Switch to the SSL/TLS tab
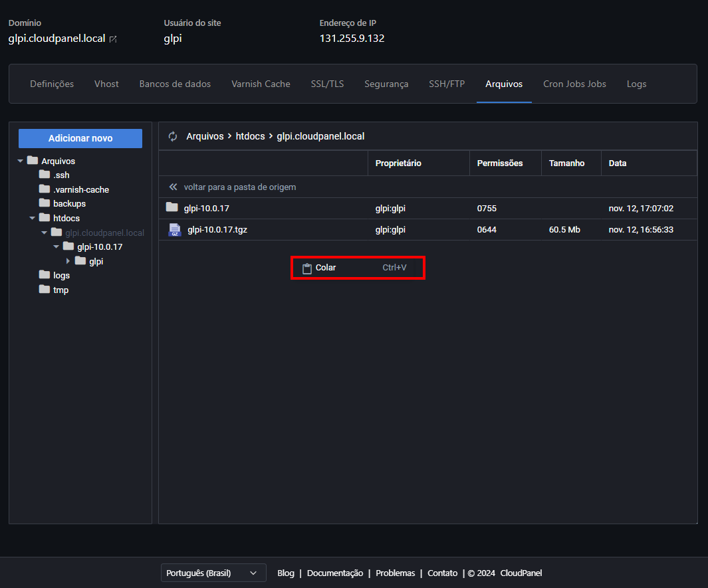 [x=327, y=84]
